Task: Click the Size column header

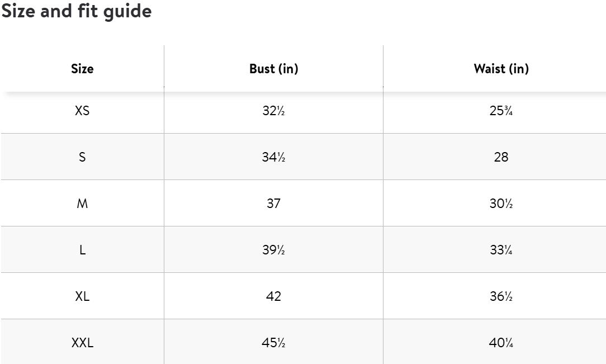Action: click(x=82, y=69)
